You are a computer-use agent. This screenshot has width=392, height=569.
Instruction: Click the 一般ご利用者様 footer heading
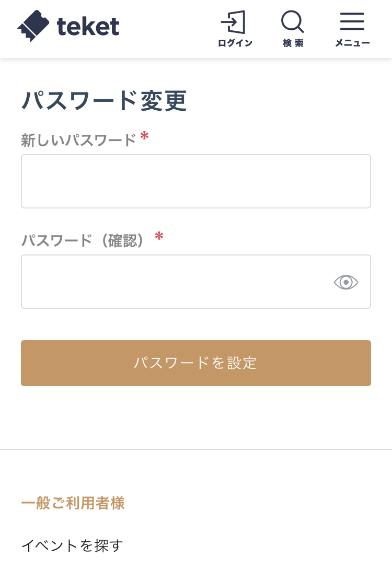point(73,503)
